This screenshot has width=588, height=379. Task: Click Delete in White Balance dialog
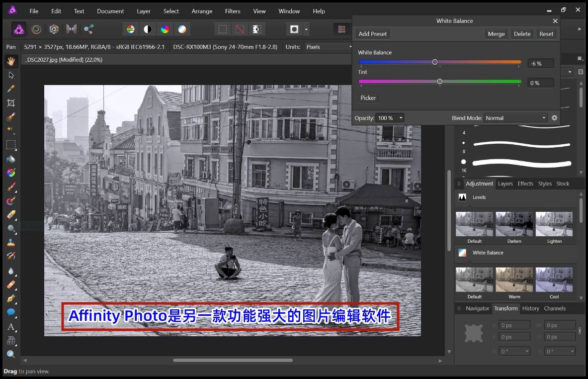522,34
